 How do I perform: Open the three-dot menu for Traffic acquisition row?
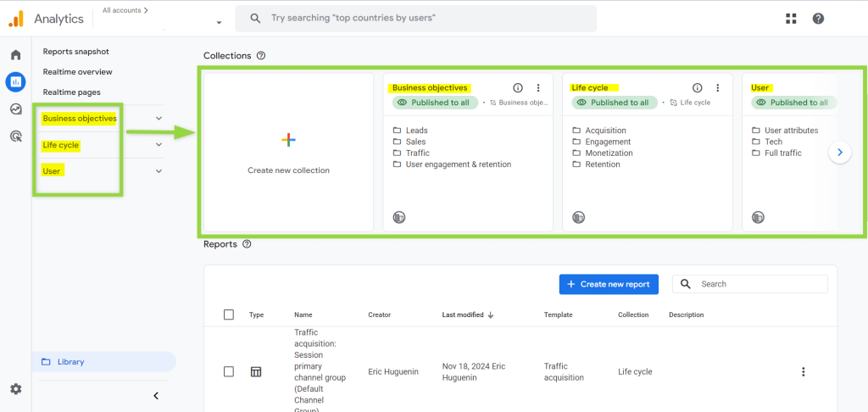coord(804,371)
